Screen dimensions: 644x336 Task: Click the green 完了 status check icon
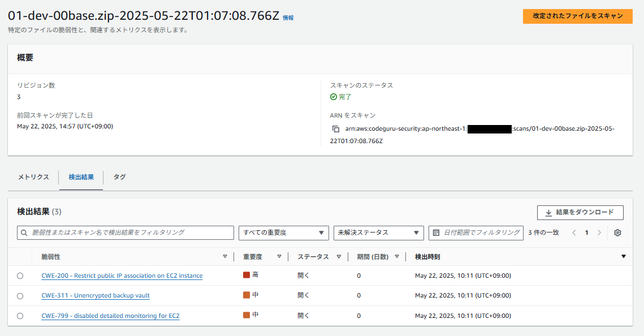click(334, 97)
